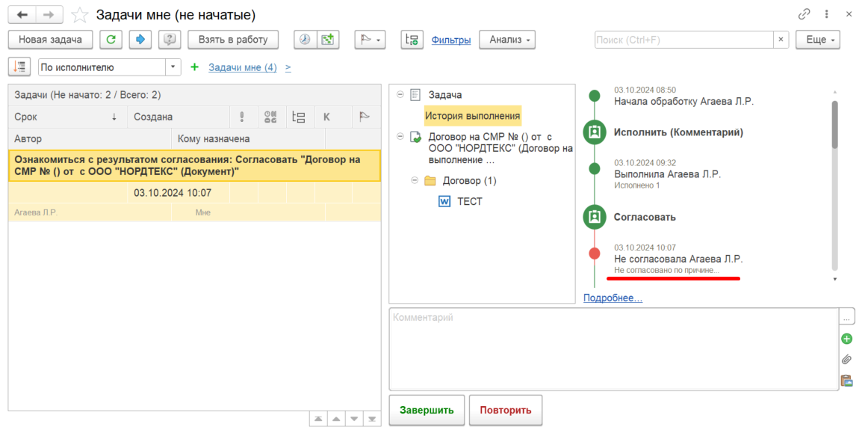Click the favorites star next to the title
This screenshot has height=433, width=868.
click(80, 15)
